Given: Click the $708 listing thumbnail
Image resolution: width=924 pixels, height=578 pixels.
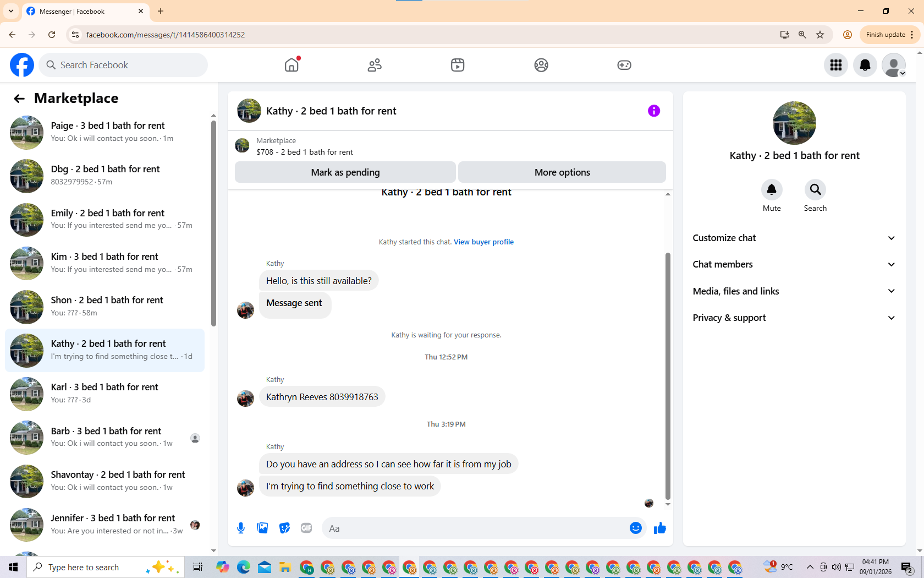Looking at the screenshot, I should point(242,146).
